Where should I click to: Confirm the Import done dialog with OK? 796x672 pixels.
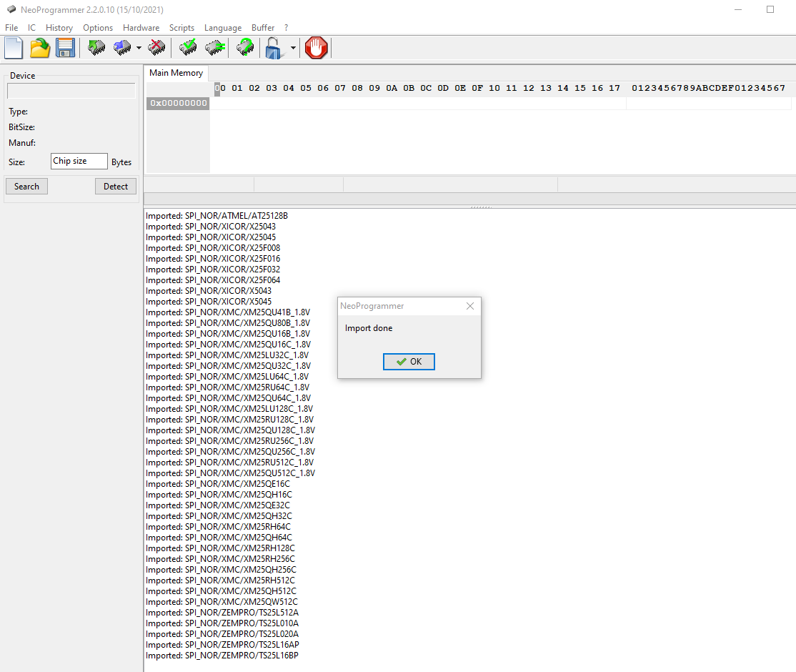tap(409, 362)
